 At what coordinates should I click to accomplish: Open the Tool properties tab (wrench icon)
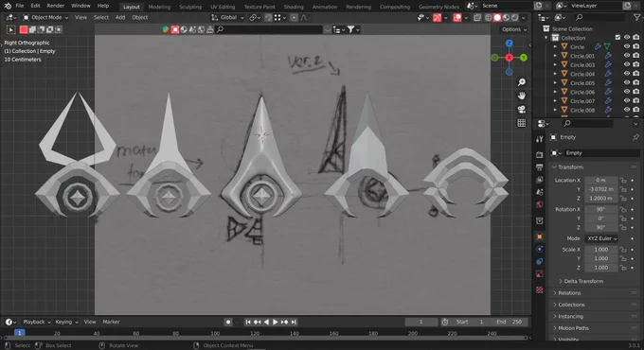(540, 139)
